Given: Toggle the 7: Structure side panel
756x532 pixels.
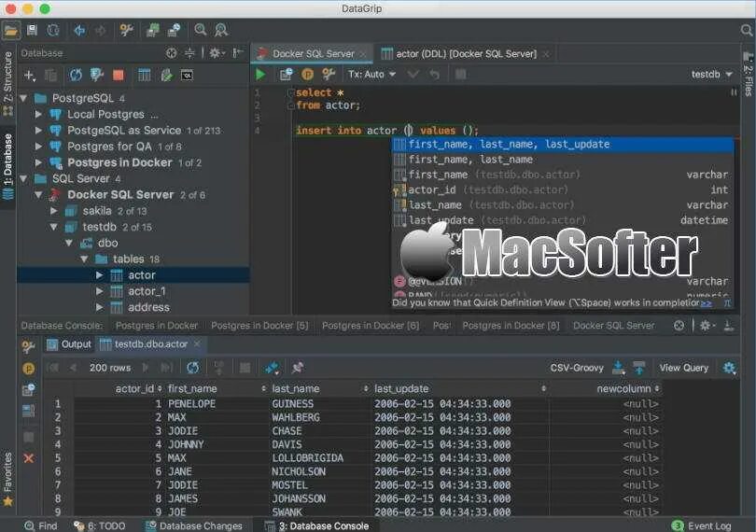Looking at the screenshot, I should point(7,84).
